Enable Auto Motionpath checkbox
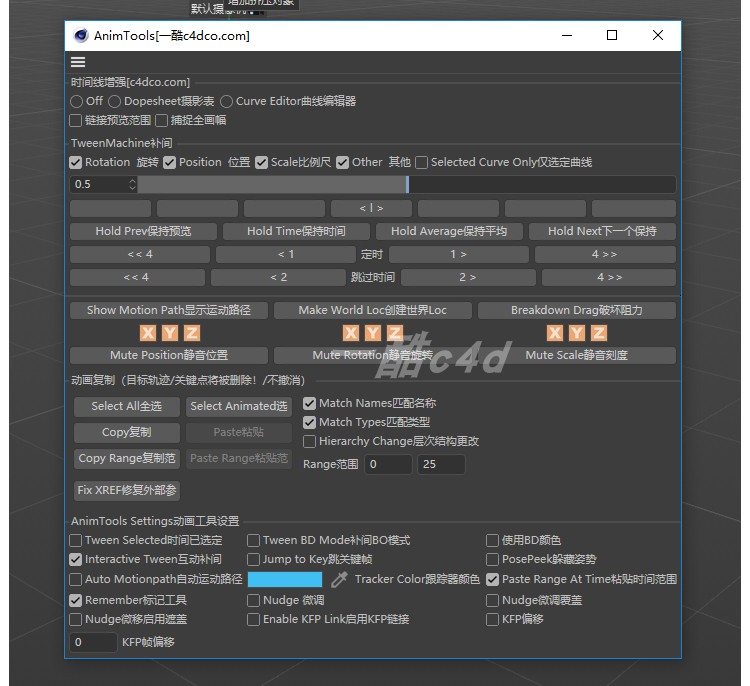750x686 pixels. (76, 580)
